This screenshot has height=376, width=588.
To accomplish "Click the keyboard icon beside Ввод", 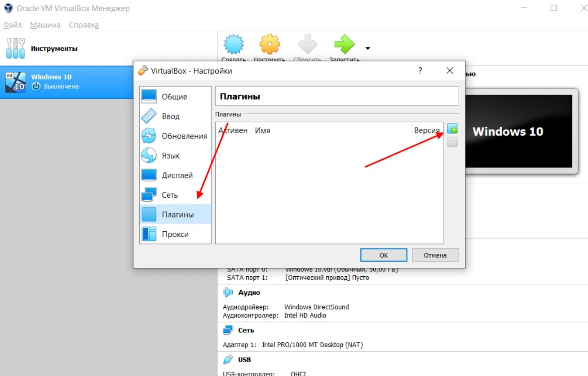I will pyautogui.click(x=149, y=116).
